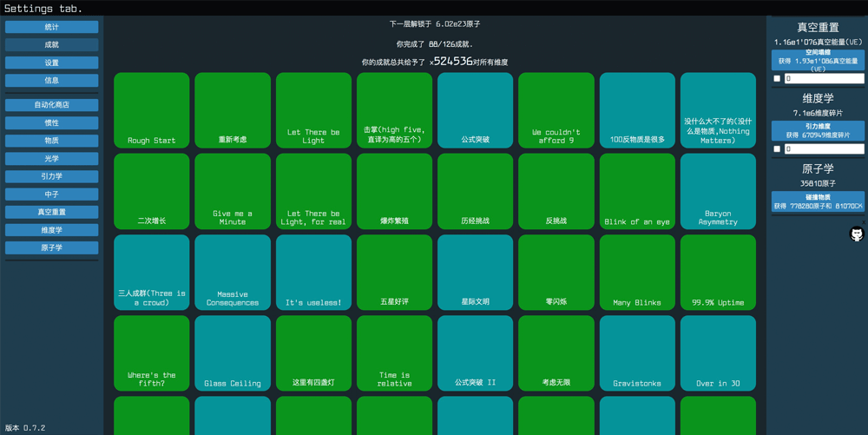Image resolution: width=868 pixels, height=435 pixels.
Task: Go to the 自动化商店 tab
Action: pyautogui.click(x=52, y=105)
